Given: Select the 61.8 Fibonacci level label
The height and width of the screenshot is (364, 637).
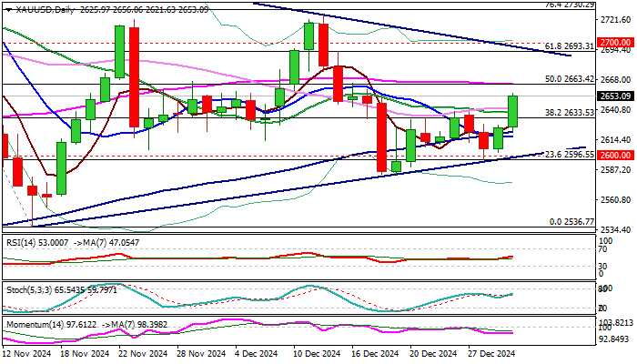Looking at the screenshot, I should coord(560,45).
